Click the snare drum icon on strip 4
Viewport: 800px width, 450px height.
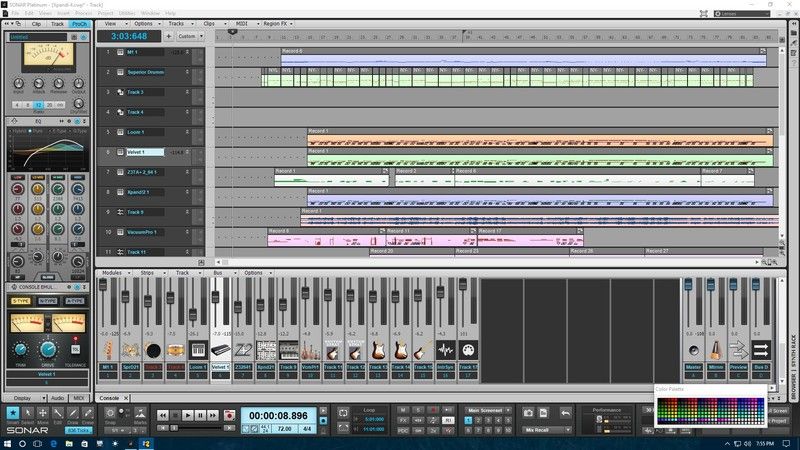176,351
